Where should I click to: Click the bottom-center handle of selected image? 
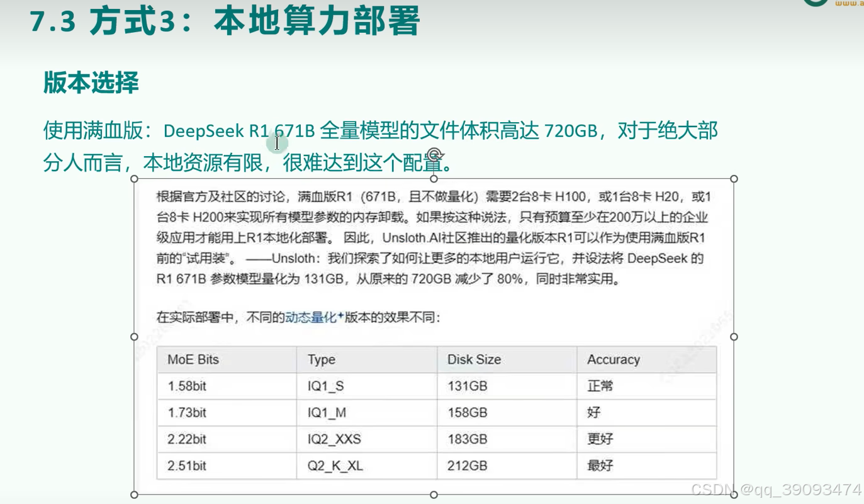coord(434,495)
